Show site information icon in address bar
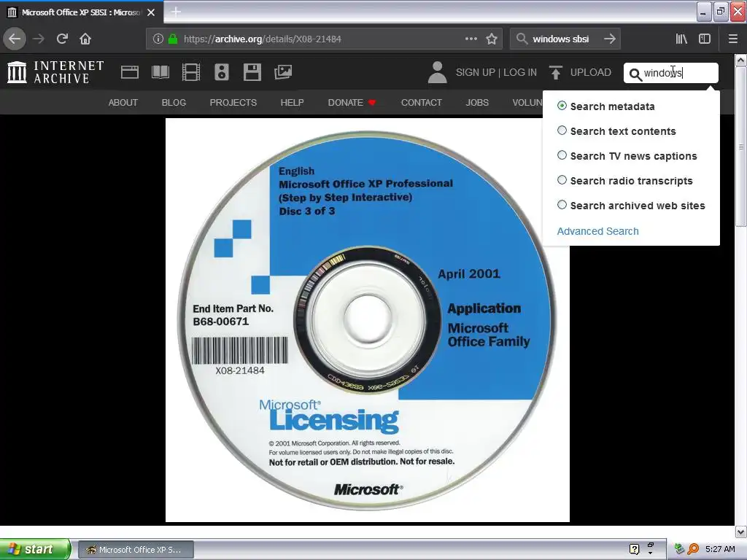This screenshot has height=560, width=747. click(158, 39)
